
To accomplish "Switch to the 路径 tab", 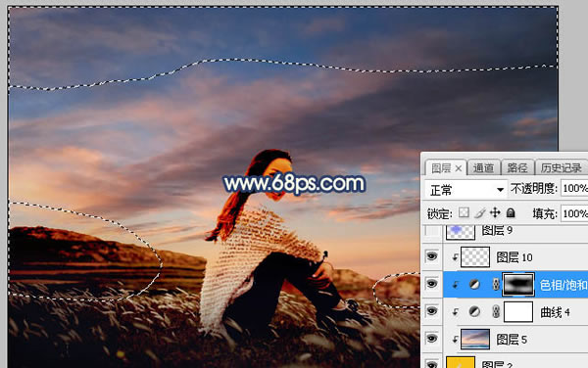I will point(517,168).
